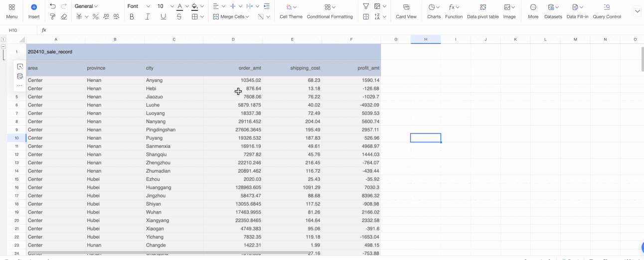
Task: Click the fill color bucket swatch
Action: (x=194, y=6)
